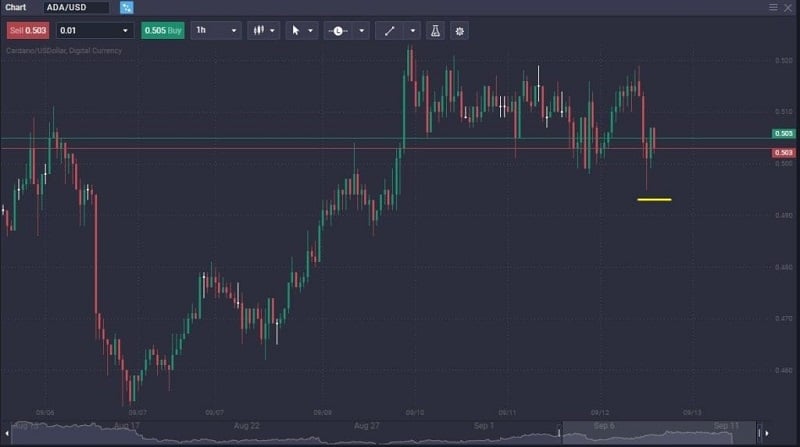Select the cursor pointer tool
This screenshot has width=800, height=447.
(295, 31)
